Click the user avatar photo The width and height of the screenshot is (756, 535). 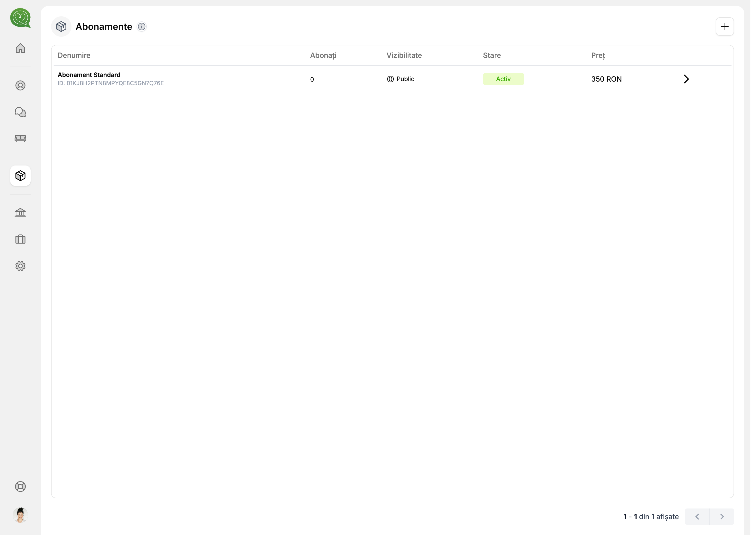(x=20, y=515)
